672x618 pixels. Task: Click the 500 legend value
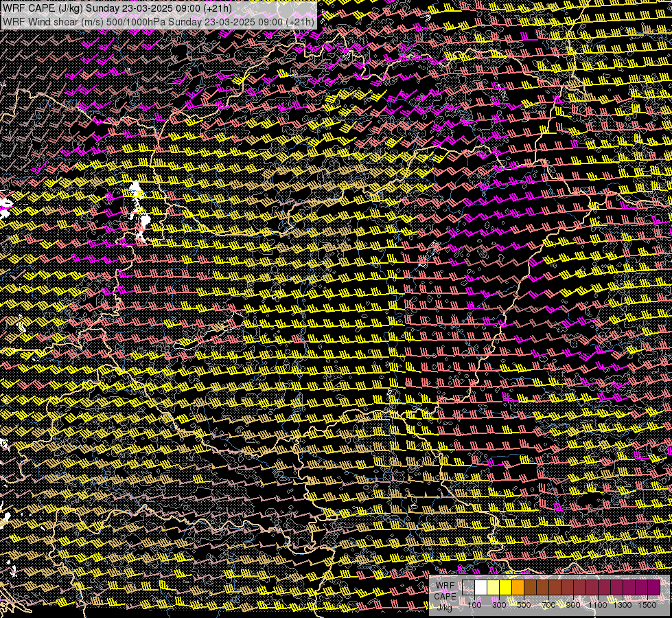tap(524, 605)
